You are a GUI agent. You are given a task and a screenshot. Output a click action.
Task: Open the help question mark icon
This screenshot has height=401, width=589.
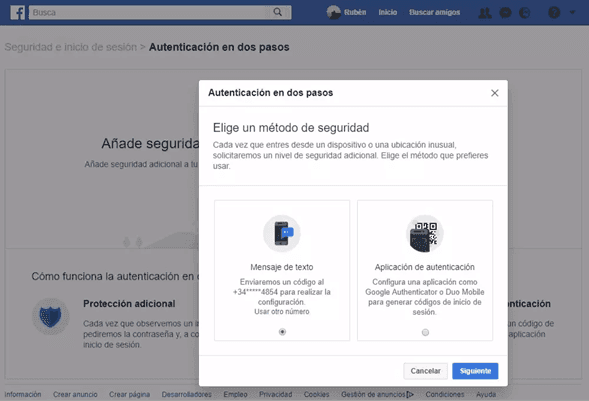click(554, 12)
